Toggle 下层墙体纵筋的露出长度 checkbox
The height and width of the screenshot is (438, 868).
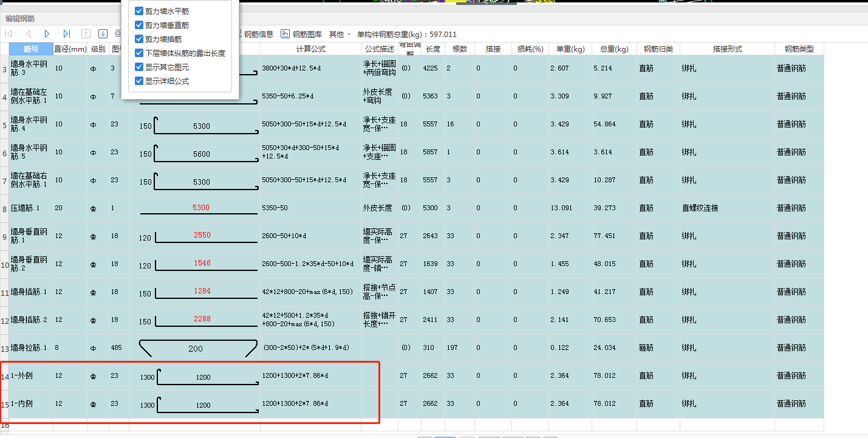pyautogui.click(x=139, y=53)
